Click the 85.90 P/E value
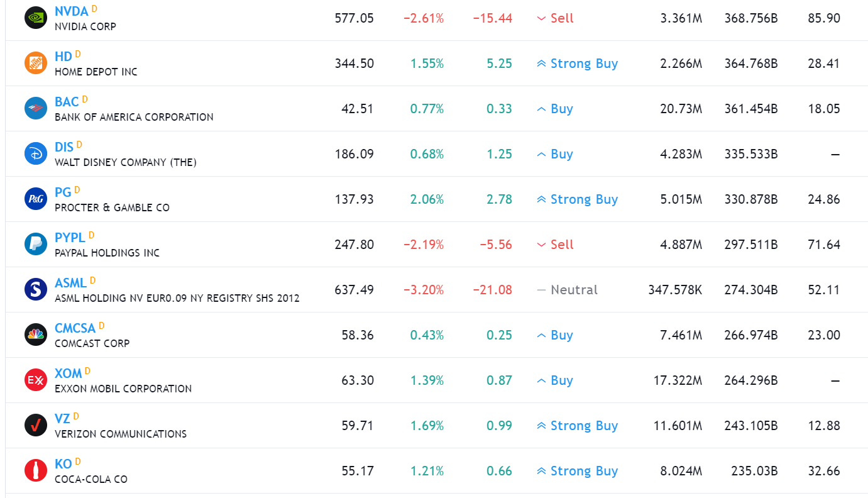The height and width of the screenshot is (498, 868). 824,18
